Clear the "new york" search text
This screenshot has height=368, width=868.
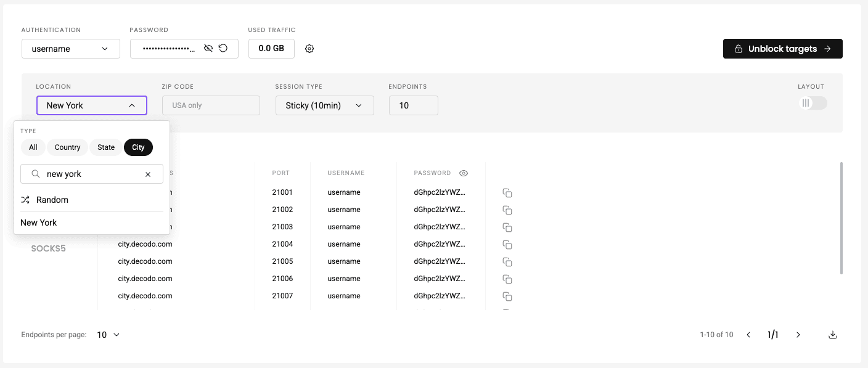click(148, 174)
